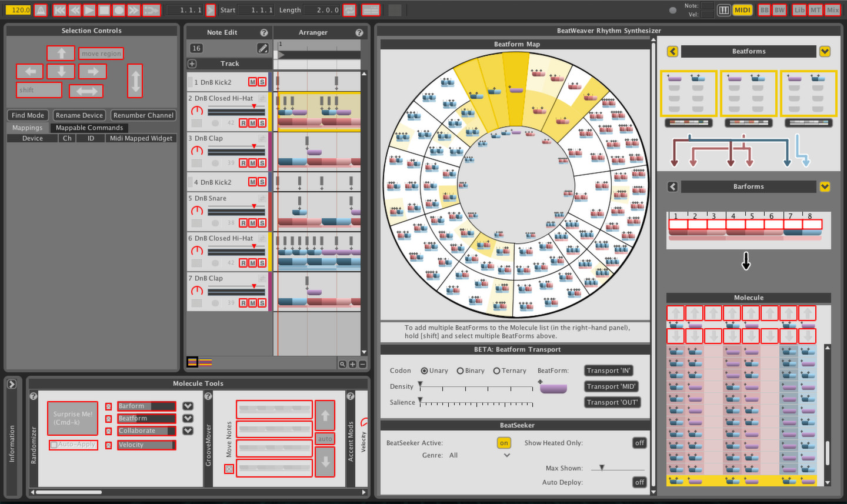
Task: Turn off BeatSeeker Active
Action: point(504,443)
